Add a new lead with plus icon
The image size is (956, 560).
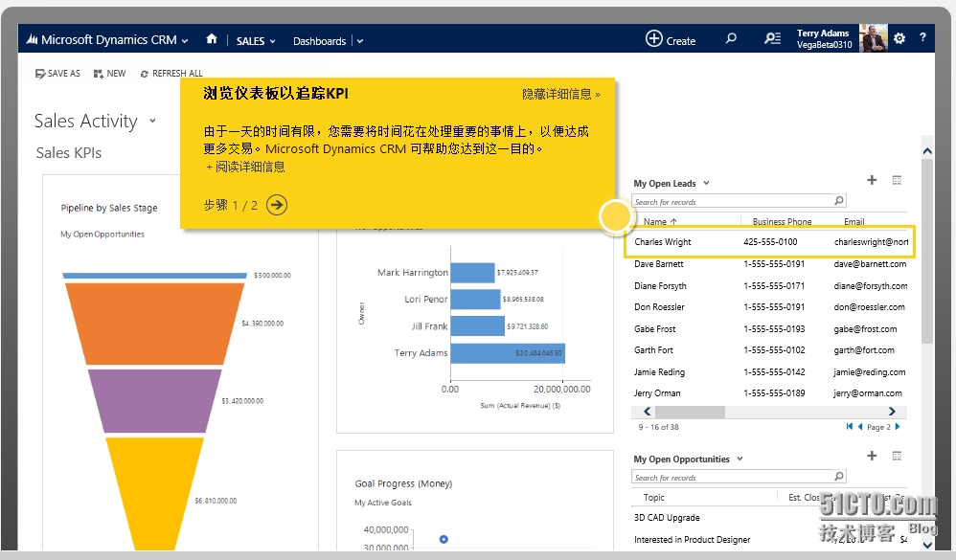[872, 180]
